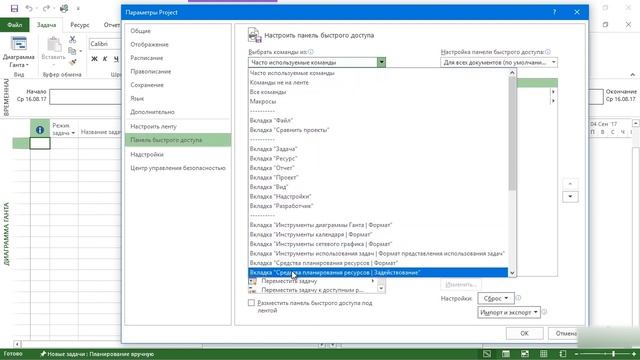Click the Redo icon in title bar
Screen dimensions: 640x360
pos(46,8)
